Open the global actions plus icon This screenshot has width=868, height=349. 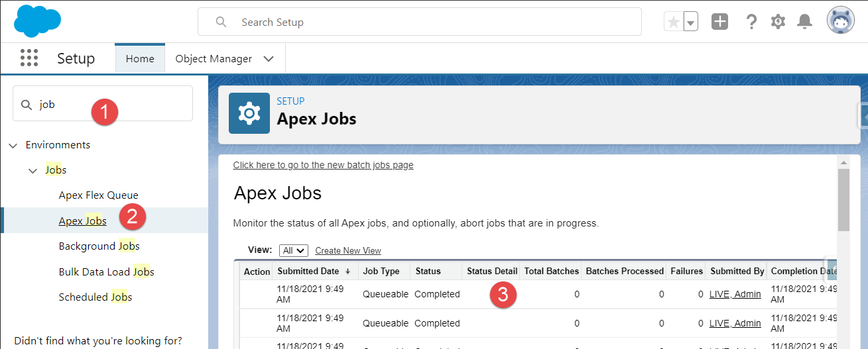coord(719,22)
